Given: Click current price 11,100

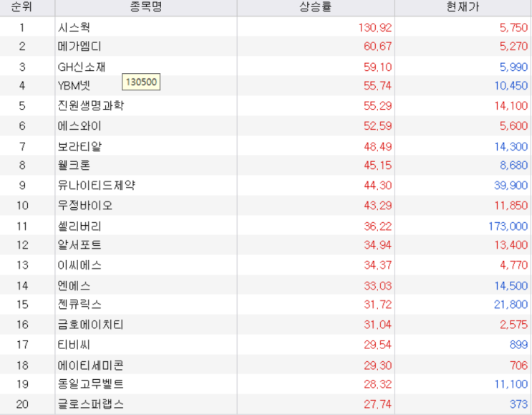Looking at the screenshot, I should pos(511,384).
